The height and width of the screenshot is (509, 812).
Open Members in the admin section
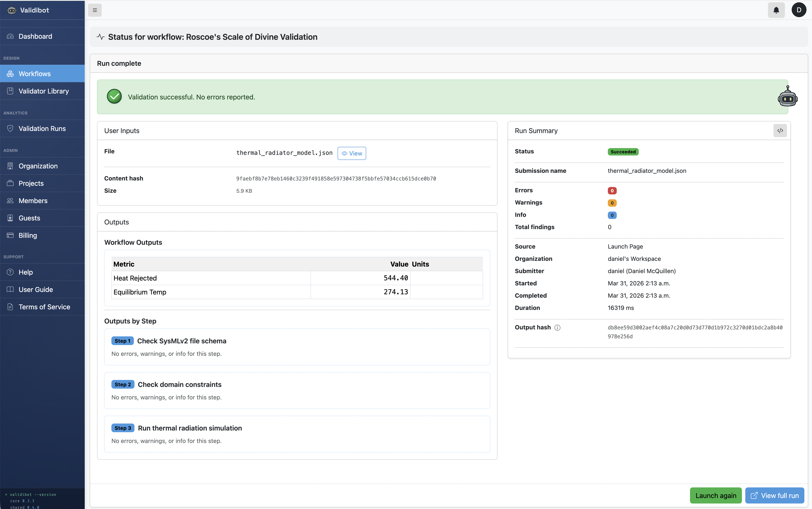33,201
